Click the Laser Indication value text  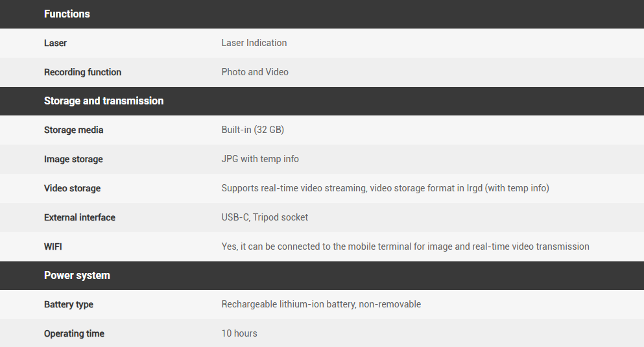tap(254, 43)
